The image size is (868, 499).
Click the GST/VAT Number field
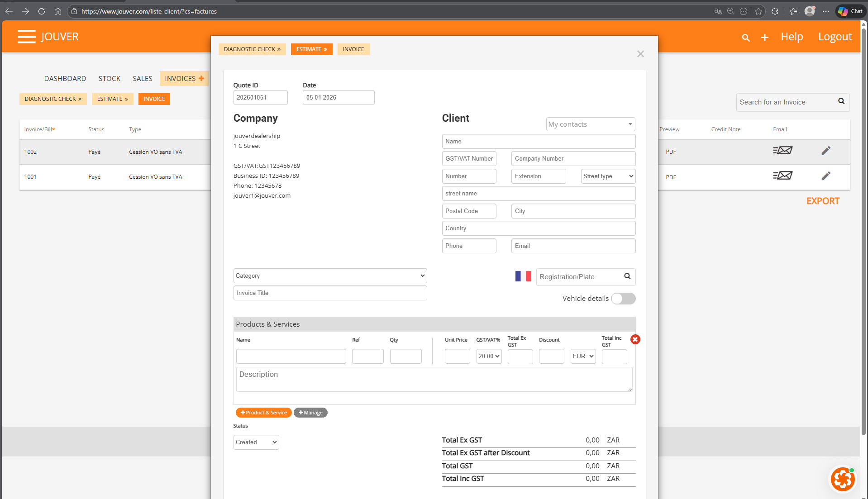tap(469, 159)
